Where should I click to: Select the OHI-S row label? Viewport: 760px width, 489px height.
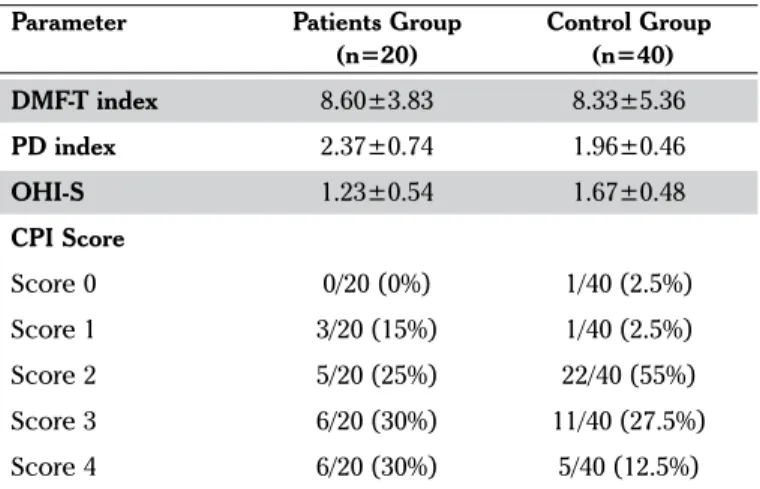[x=48, y=192]
